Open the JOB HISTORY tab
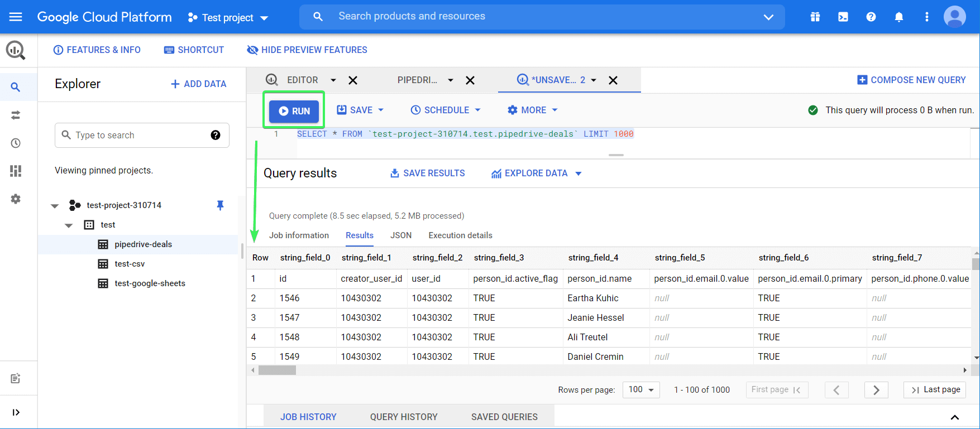 tap(308, 417)
